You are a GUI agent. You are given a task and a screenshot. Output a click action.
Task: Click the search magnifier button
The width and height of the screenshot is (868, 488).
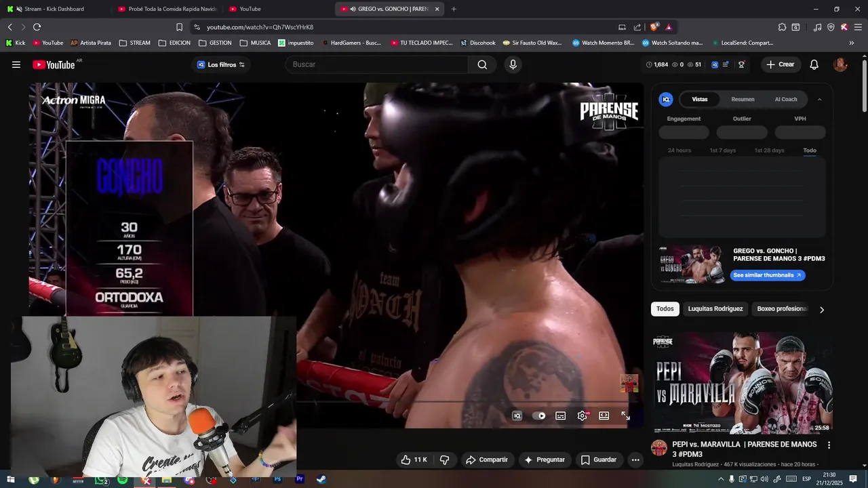(x=482, y=64)
